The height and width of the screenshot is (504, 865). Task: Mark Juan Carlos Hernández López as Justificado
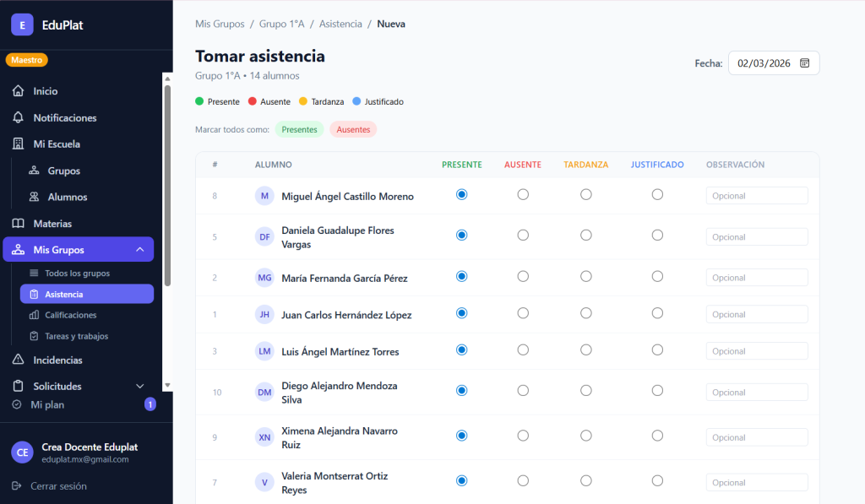657,312
